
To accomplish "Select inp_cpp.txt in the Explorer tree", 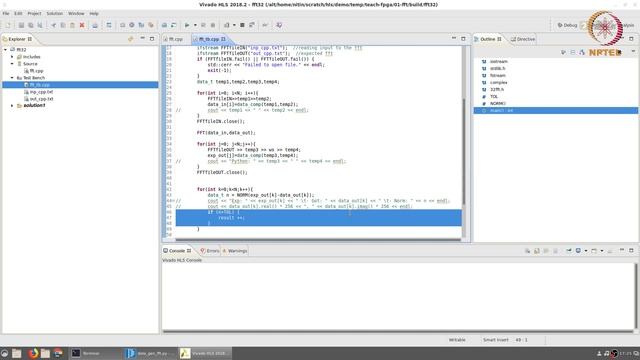I will coord(39,92).
